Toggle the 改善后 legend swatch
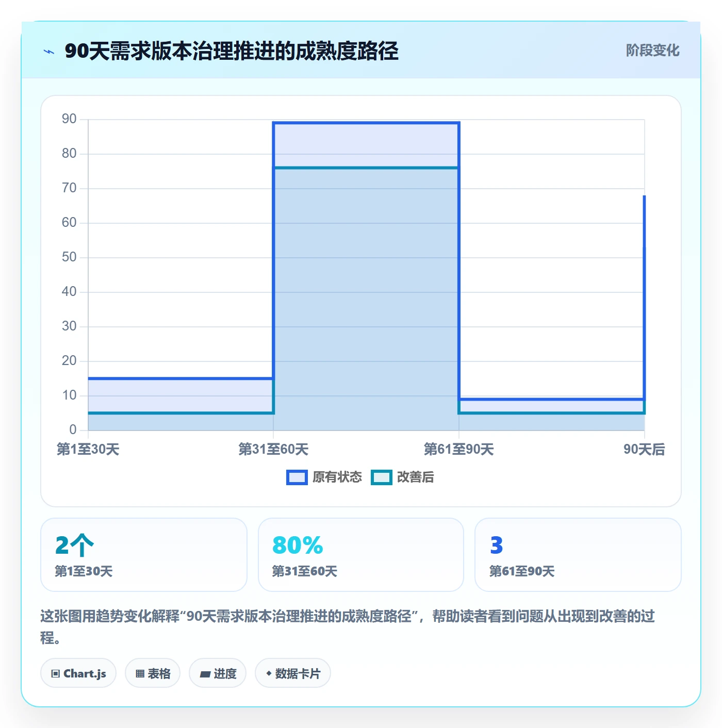Image resolution: width=722 pixels, height=728 pixels. click(381, 477)
